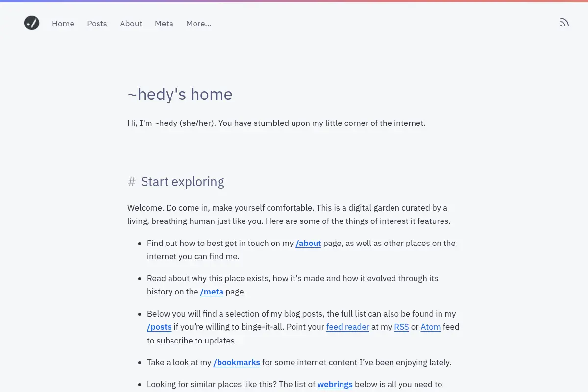Go to the /bookmarks link
This screenshot has height=392, width=588.
tap(237, 362)
